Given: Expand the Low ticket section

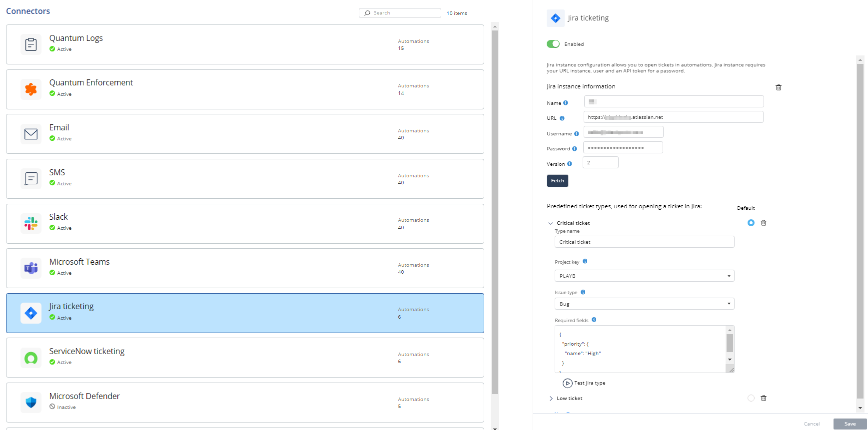Looking at the screenshot, I should (551, 399).
